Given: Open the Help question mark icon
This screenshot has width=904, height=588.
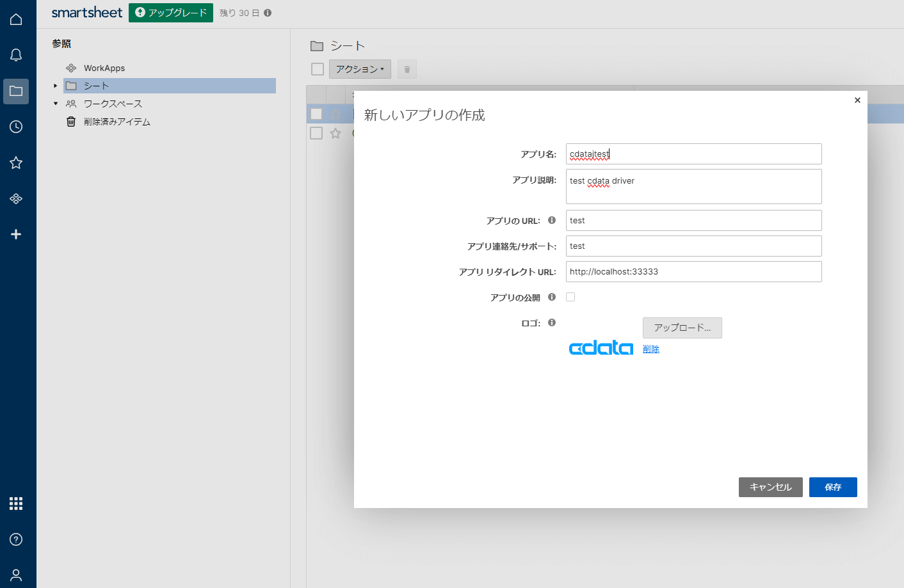Looking at the screenshot, I should point(16,539).
